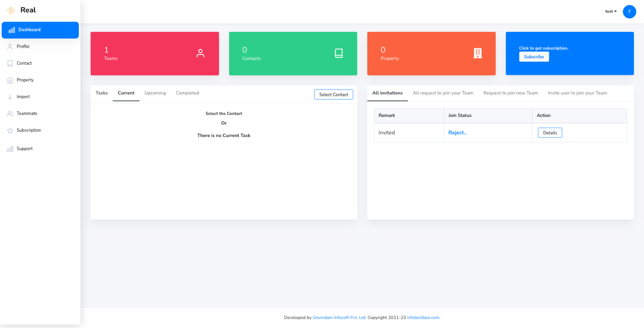Open the Govindam Infosoft Pvt. Ltd. link

tap(339, 318)
